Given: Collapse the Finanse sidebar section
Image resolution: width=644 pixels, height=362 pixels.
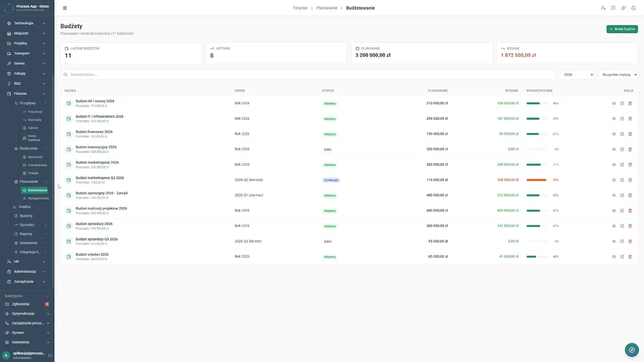Looking at the screenshot, I should [26, 93].
